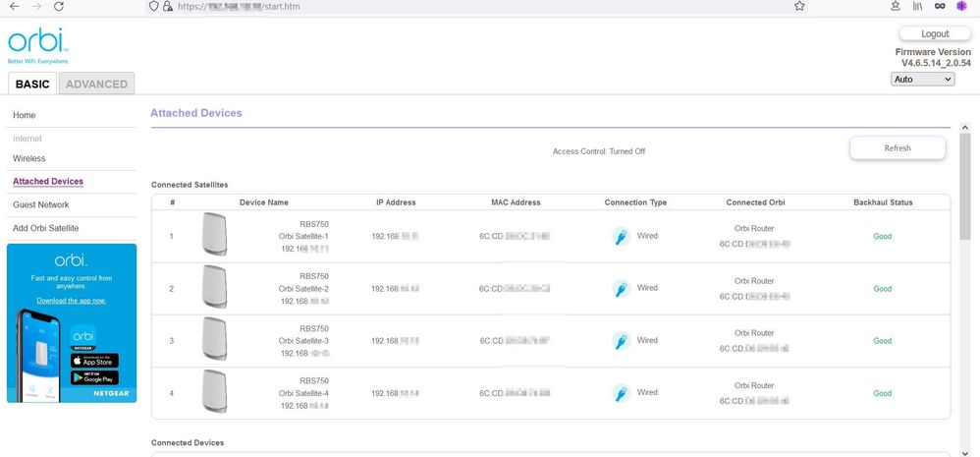Click the padlock site security icon
This screenshot has width=980, height=457.
point(168,6)
